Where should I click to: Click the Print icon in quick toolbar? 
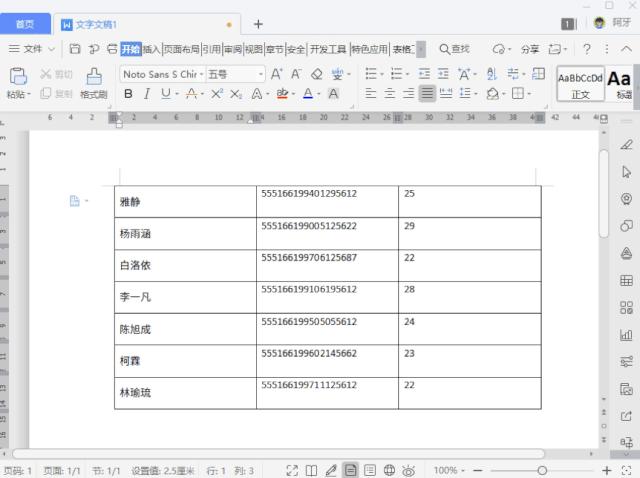[x=112, y=49]
